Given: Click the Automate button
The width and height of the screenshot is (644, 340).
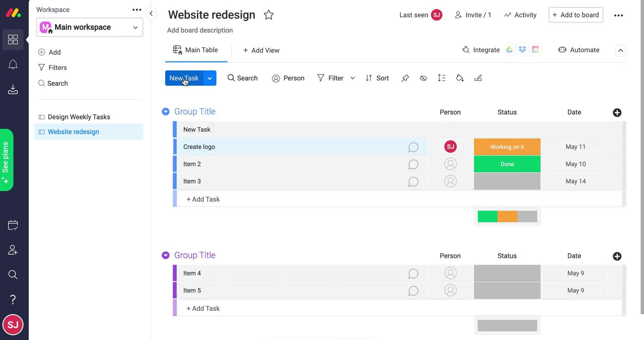Looking at the screenshot, I should [579, 50].
